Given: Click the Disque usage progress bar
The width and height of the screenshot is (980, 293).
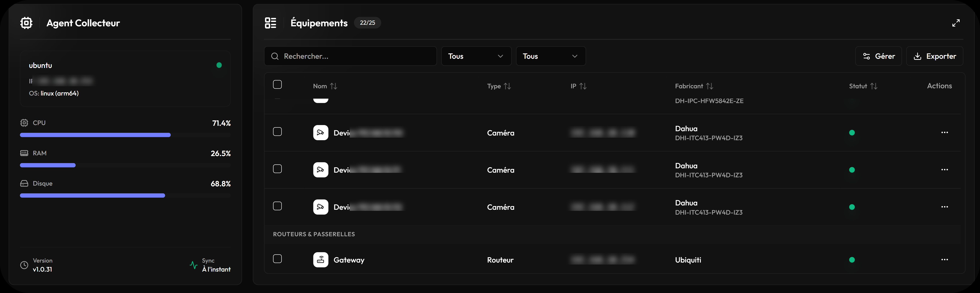Looking at the screenshot, I should (x=125, y=196).
